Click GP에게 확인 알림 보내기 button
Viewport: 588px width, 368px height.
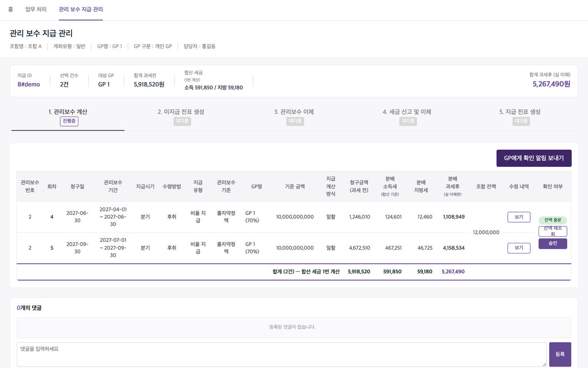click(x=534, y=158)
